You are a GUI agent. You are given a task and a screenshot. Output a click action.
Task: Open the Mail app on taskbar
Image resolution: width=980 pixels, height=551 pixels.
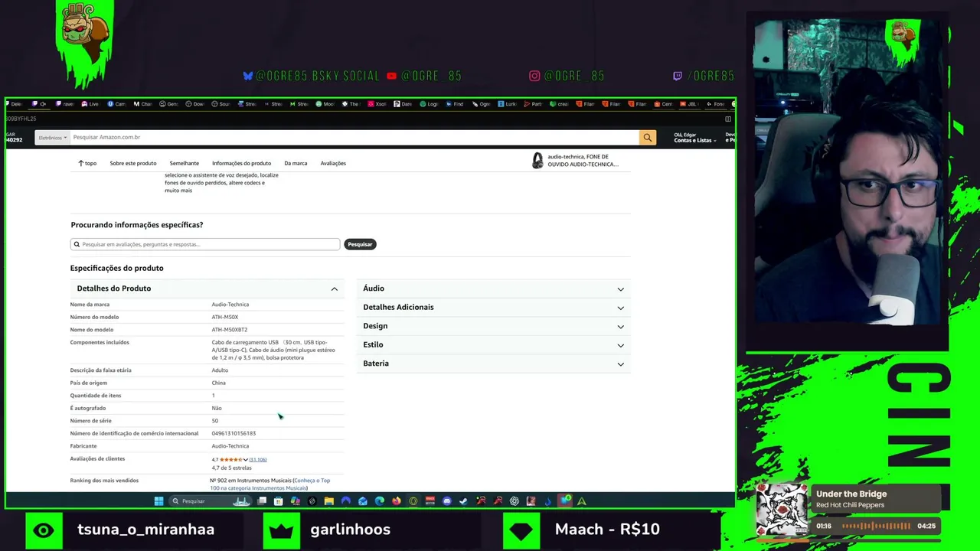coord(362,501)
